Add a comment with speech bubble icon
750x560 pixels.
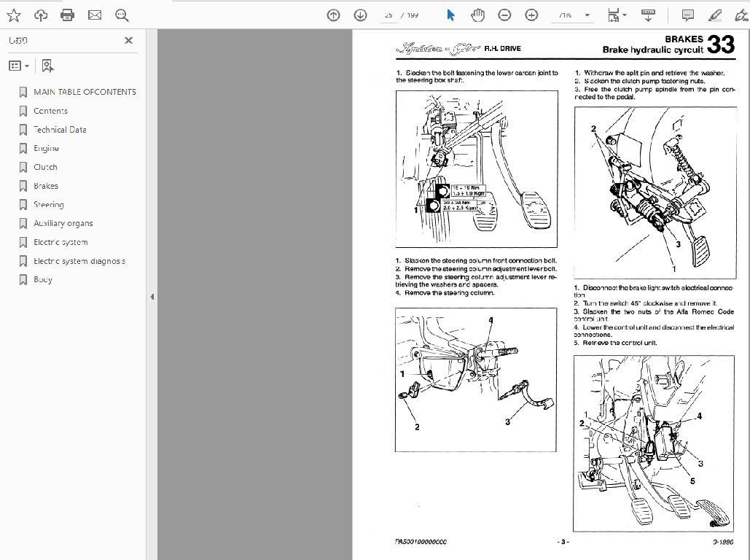688,15
